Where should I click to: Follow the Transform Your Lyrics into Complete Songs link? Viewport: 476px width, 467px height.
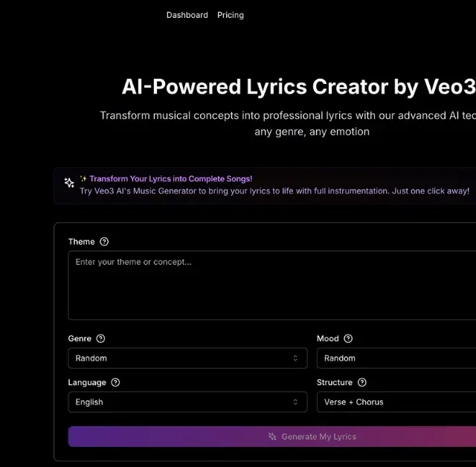[x=170, y=178]
